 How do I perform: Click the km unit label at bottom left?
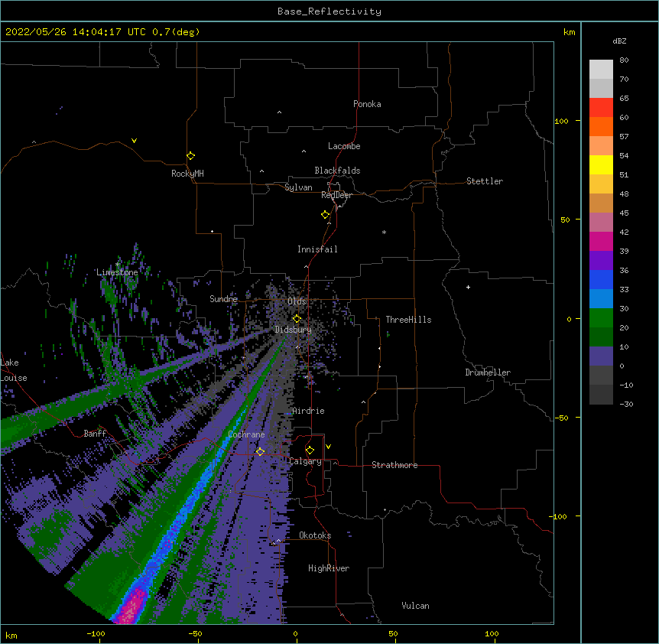(11, 635)
